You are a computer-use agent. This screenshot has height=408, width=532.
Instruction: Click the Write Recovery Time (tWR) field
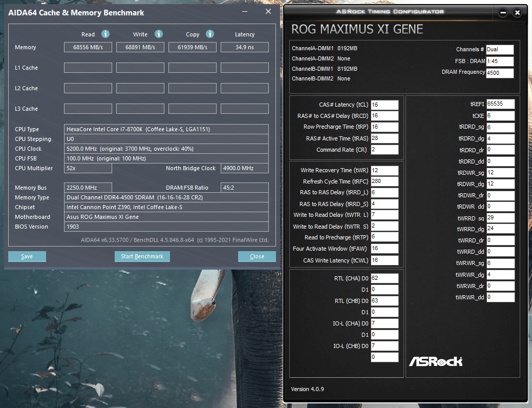(385, 170)
